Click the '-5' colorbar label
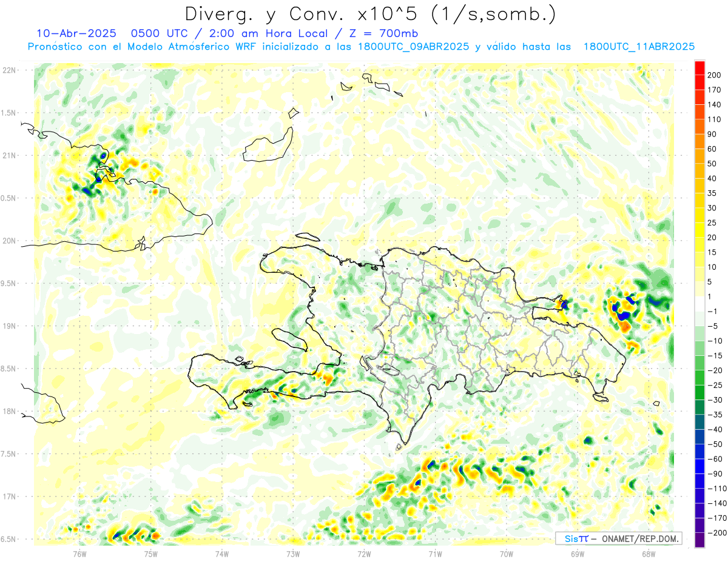728x562 pixels. pos(712,326)
